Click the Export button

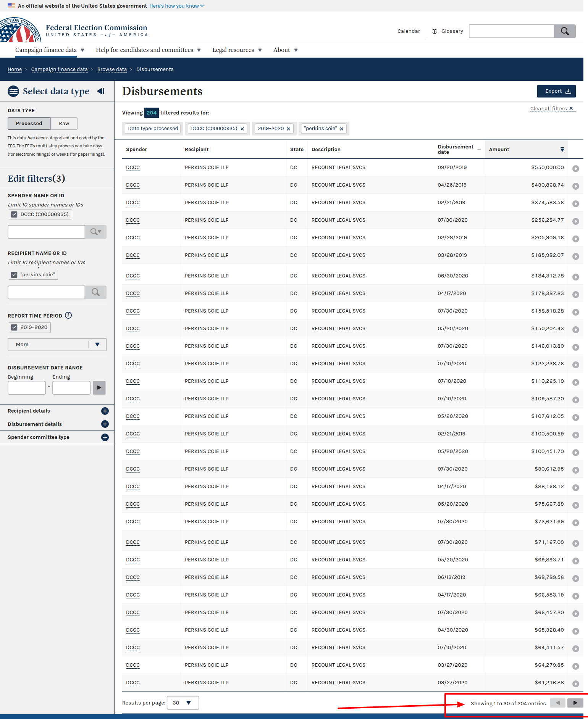coord(556,91)
